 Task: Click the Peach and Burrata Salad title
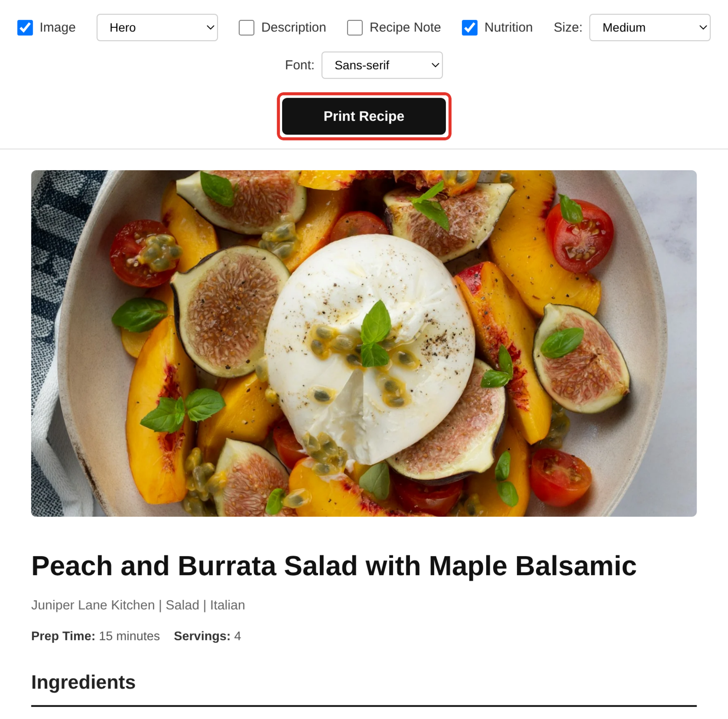(x=334, y=566)
